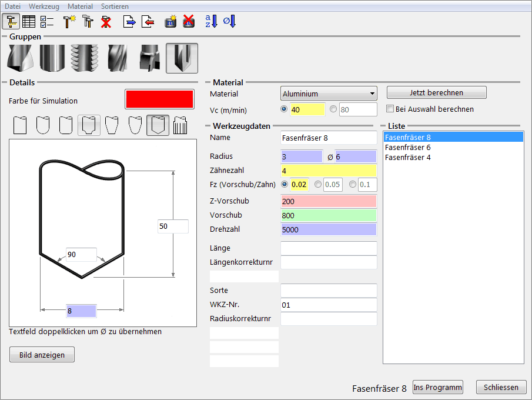Select Fasenfräser 6 in the list
The width and height of the screenshot is (532, 400).
(x=453, y=148)
